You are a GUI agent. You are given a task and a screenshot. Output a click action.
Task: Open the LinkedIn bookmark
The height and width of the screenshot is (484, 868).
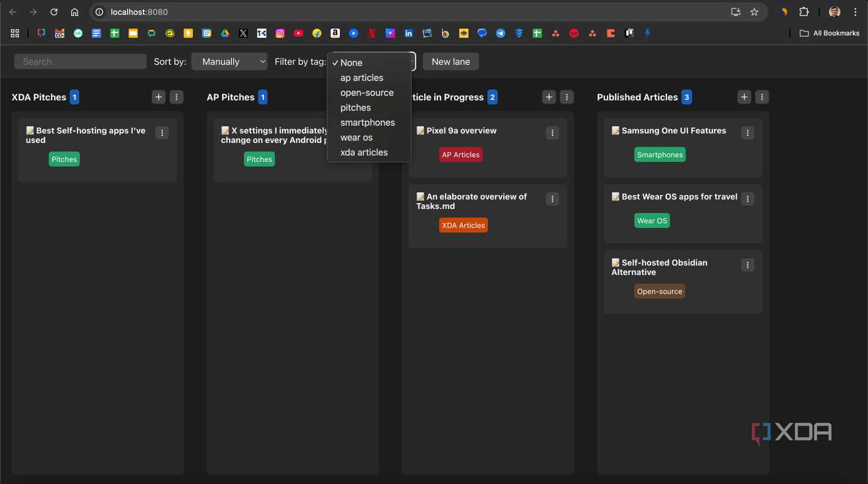pyautogui.click(x=409, y=34)
